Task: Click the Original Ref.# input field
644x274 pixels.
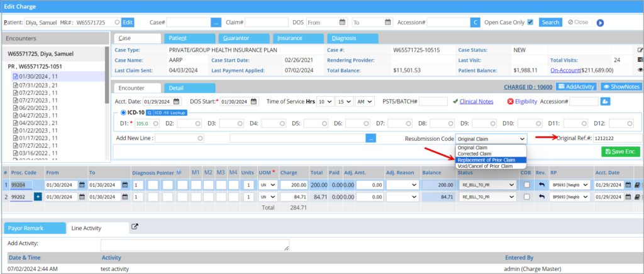Action: click(616, 138)
